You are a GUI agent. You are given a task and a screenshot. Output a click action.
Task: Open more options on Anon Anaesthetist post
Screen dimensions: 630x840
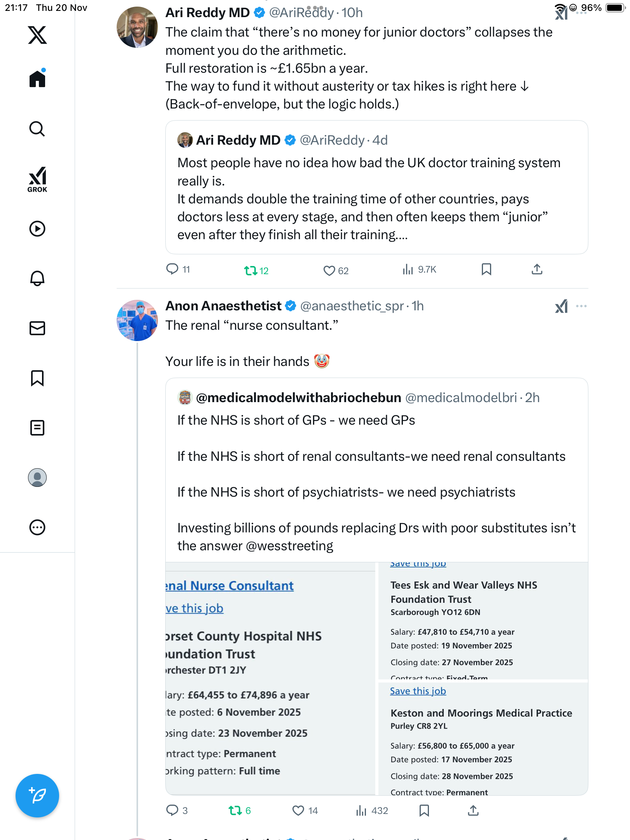(x=581, y=306)
